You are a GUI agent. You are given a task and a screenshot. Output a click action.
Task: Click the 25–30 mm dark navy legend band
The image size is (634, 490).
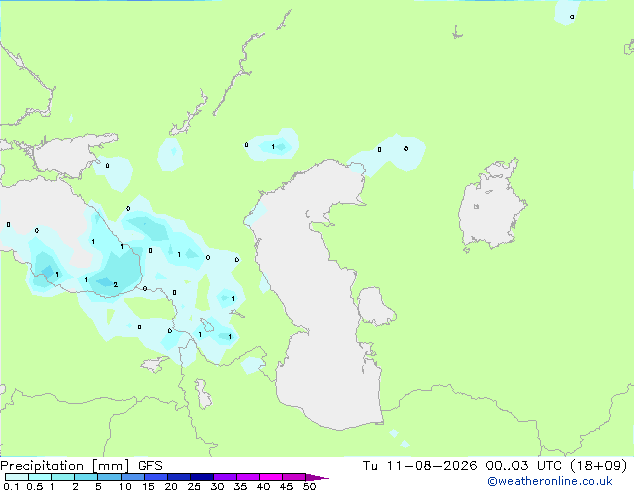tap(202, 477)
